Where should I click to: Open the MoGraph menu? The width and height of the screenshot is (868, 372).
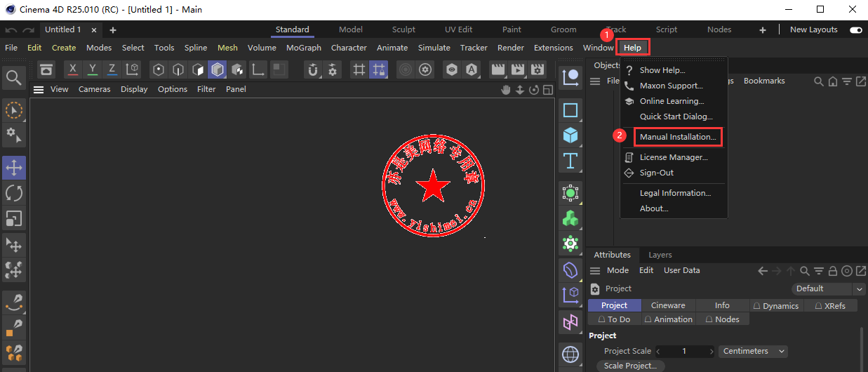coord(304,48)
